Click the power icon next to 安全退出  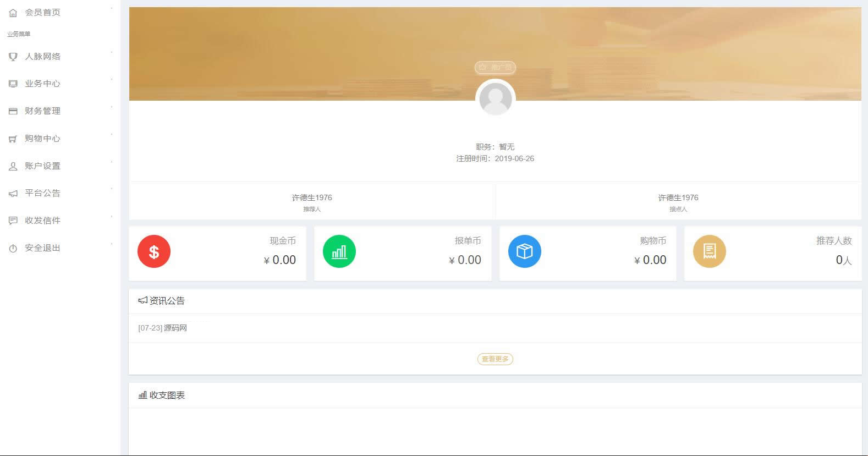(13, 248)
